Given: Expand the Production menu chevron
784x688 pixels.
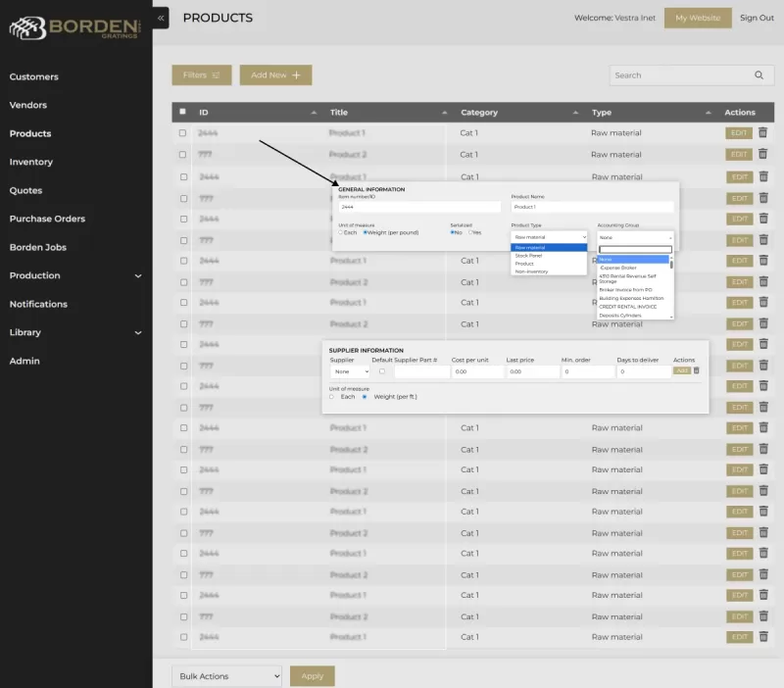Looking at the screenshot, I should [138, 276].
